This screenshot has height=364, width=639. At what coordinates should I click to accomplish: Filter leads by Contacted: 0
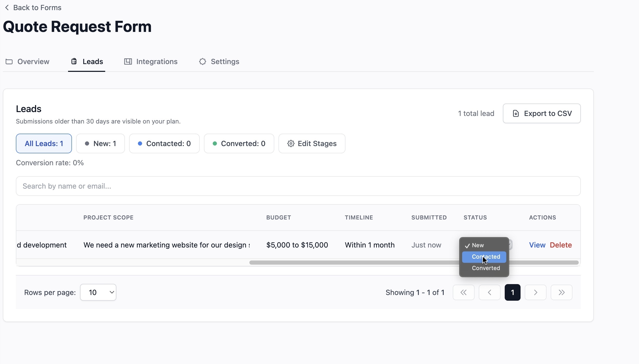coord(164,143)
